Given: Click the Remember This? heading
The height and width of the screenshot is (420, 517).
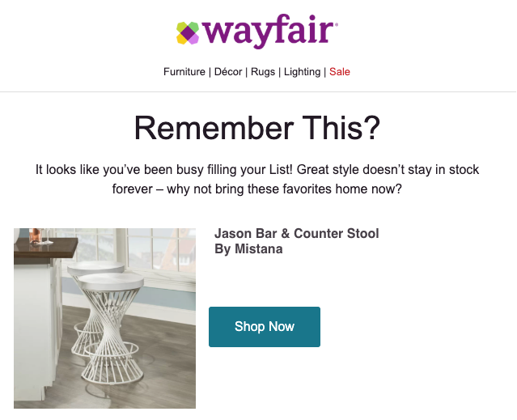Looking at the screenshot, I should click(x=257, y=128).
